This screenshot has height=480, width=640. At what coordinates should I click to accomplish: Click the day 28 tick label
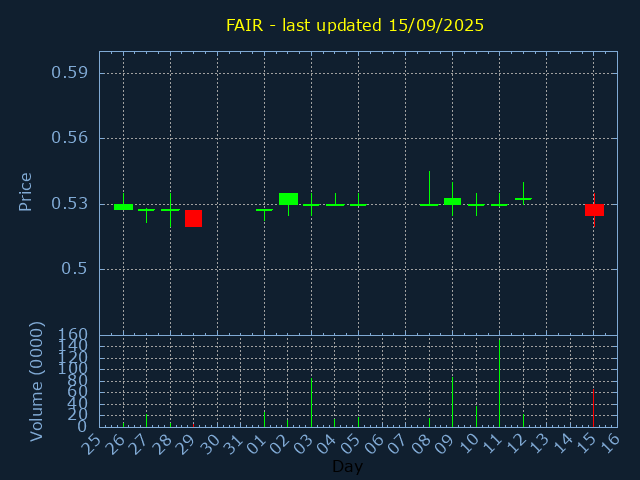pyautogui.click(x=161, y=444)
